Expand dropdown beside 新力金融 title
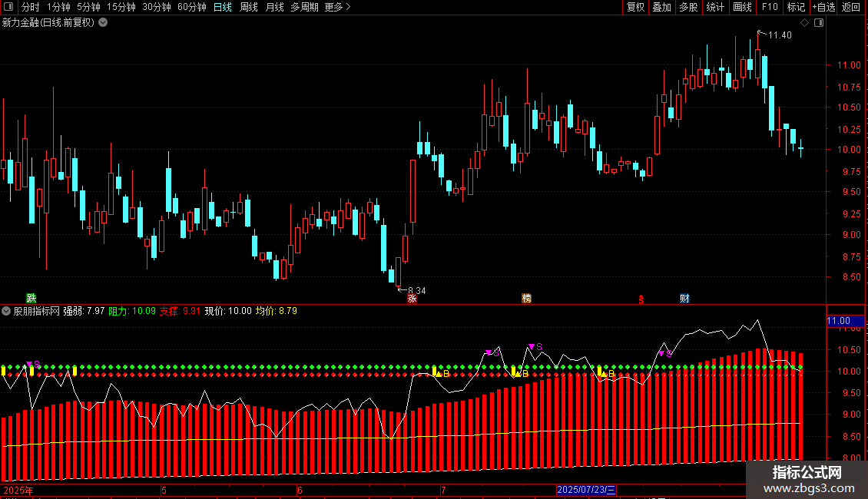 [103, 22]
